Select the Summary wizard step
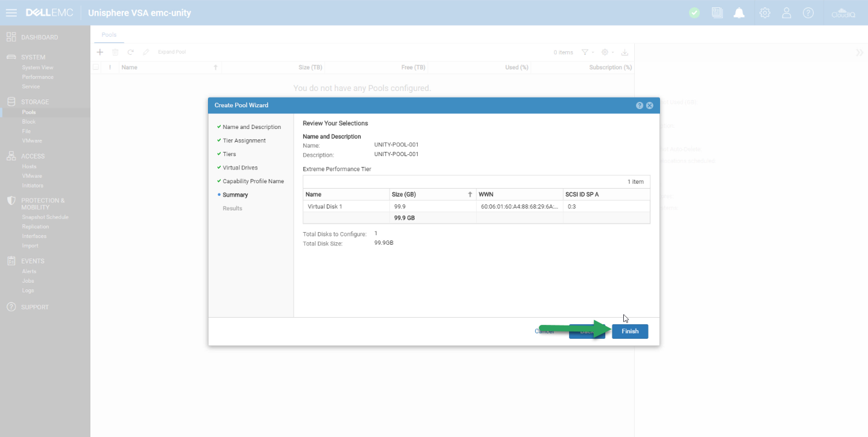Viewport: 868px width, 437px height. (235, 195)
